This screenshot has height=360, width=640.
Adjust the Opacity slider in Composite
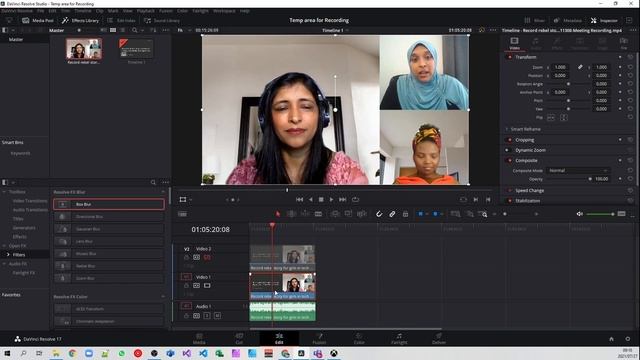[569, 179]
